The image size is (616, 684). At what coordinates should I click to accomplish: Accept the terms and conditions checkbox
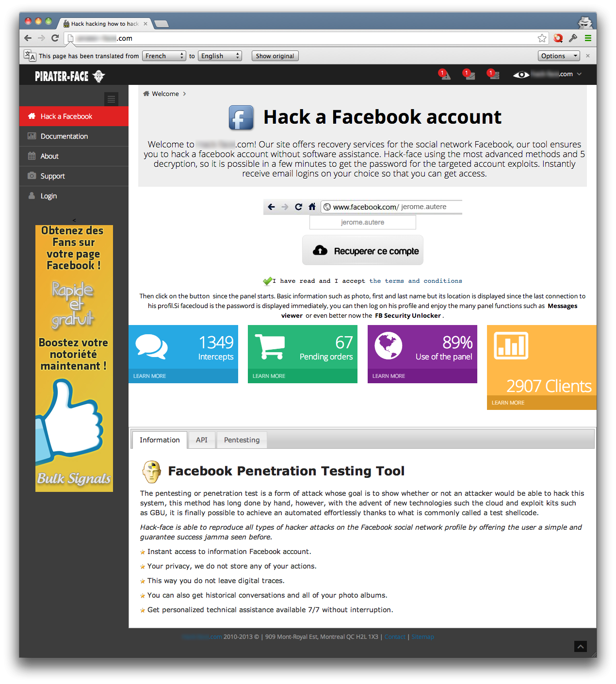click(267, 280)
